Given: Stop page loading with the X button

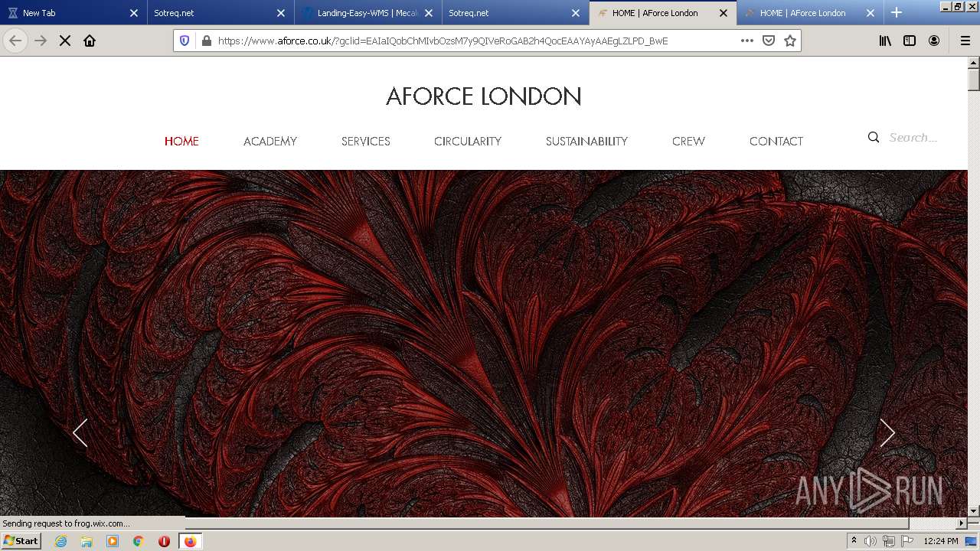Looking at the screenshot, I should pyautogui.click(x=65, y=41).
